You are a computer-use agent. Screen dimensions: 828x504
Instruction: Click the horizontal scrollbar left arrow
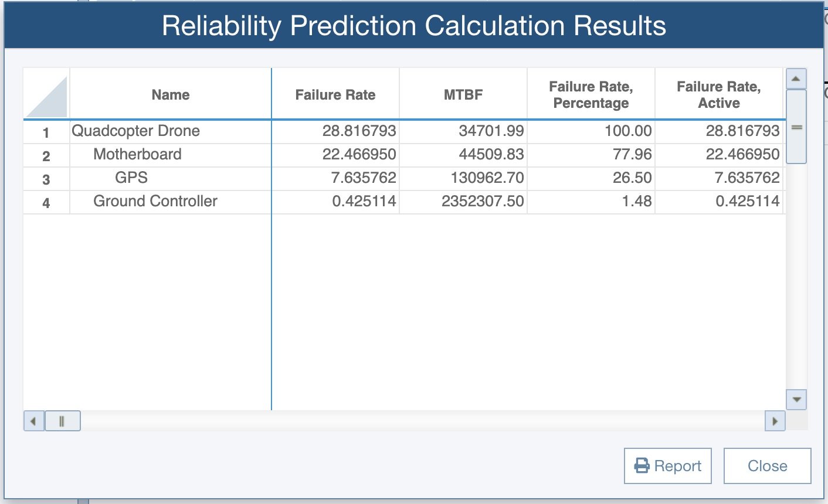pos(33,421)
